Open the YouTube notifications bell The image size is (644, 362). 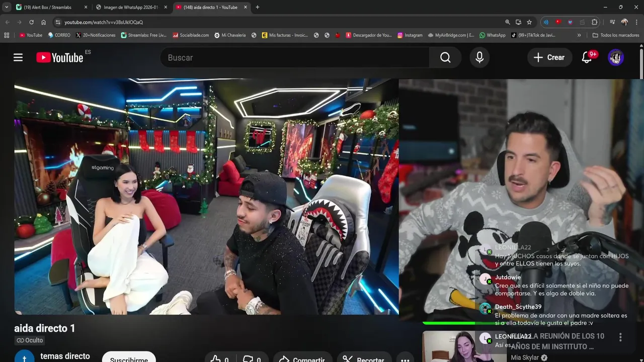pos(587,57)
